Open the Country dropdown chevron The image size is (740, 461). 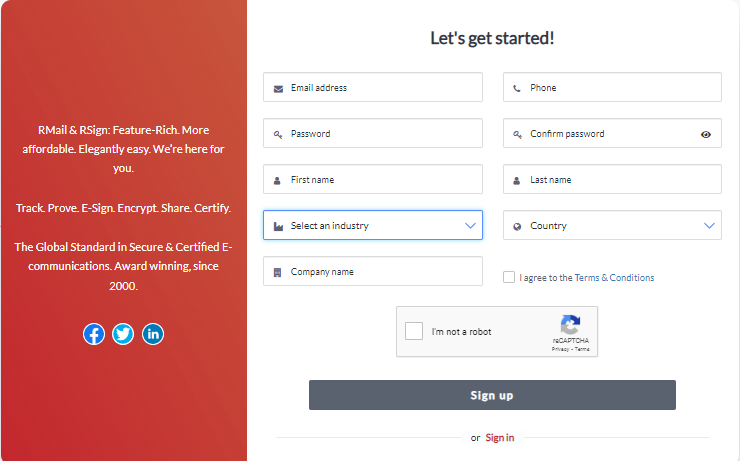pos(709,226)
